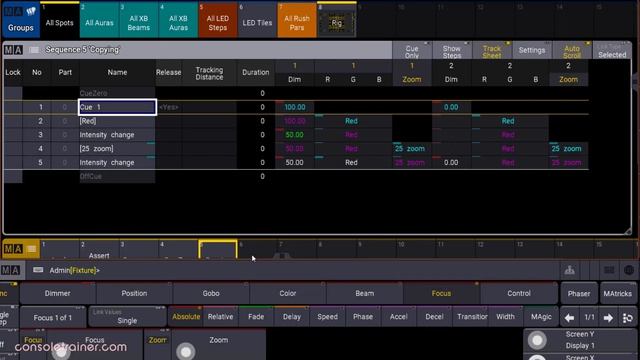Switch to Color feature group tab
This screenshot has height=360, width=640.
click(x=288, y=293)
